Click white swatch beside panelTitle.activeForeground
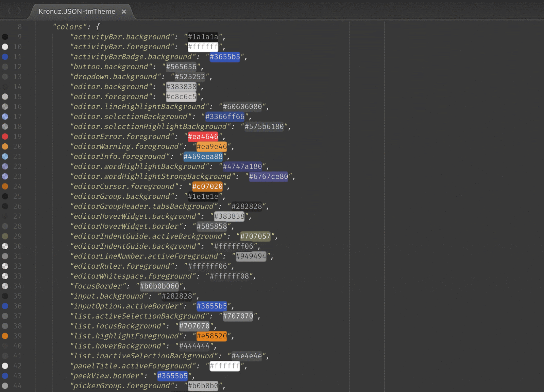The image size is (544, 392). 5,366
